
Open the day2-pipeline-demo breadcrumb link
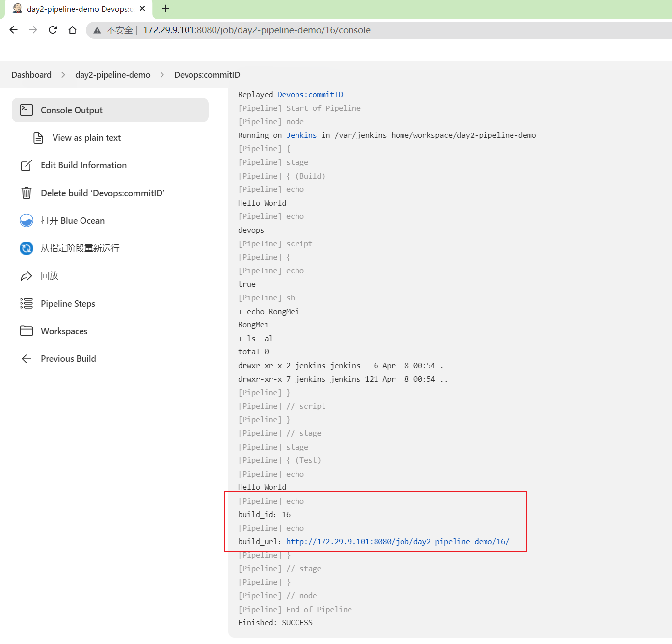point(113,75)
